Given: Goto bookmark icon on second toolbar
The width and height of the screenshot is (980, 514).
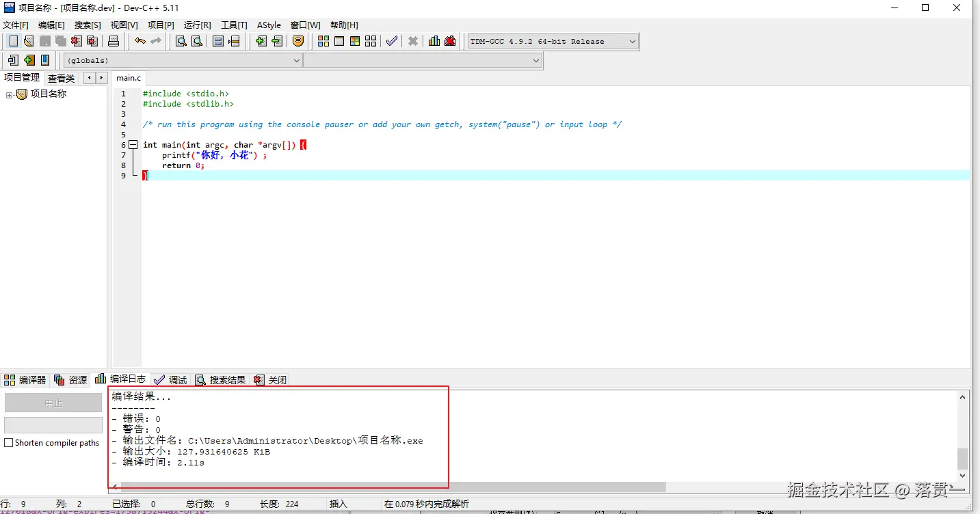Looking at the screenshot, I should [45, 60].
